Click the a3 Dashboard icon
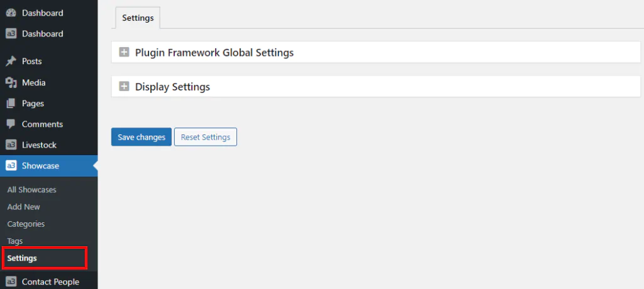 pos(11,34)
